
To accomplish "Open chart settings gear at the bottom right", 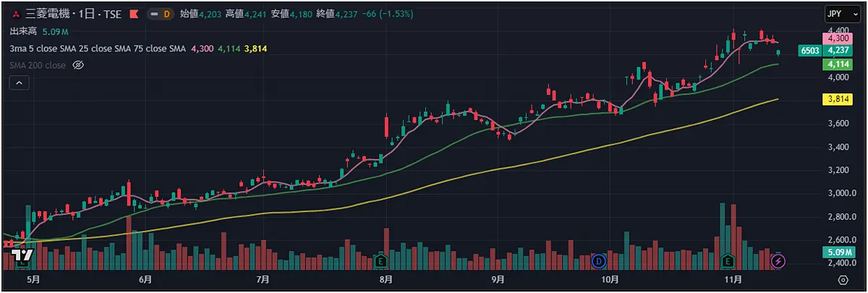I will [843, 279].
